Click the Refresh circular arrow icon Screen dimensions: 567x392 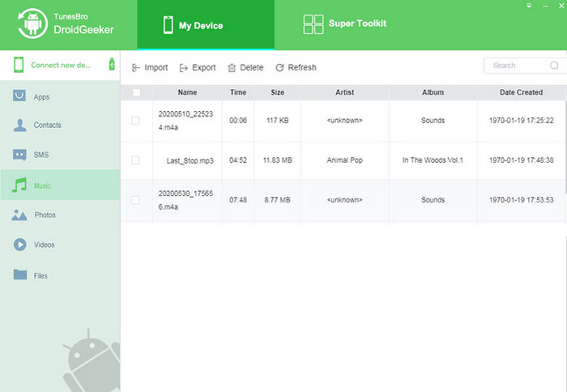coord(279,67)
